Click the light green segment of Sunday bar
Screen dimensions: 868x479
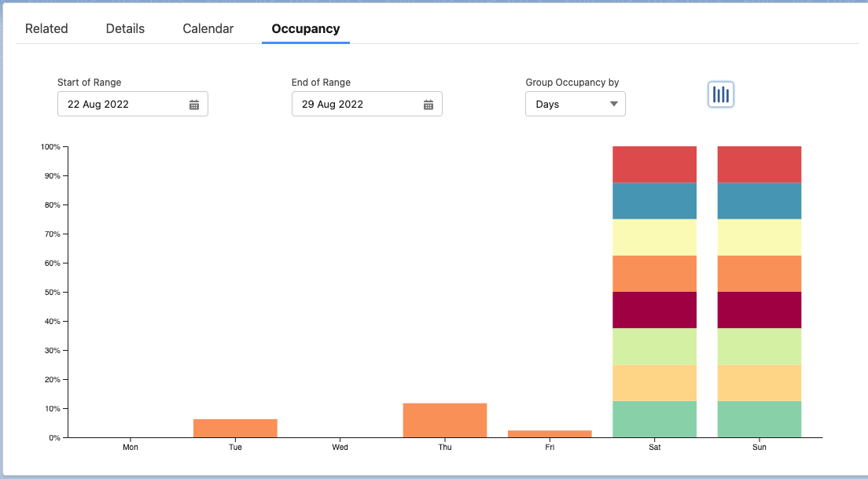pyautogui.click(x=759, y=346)
